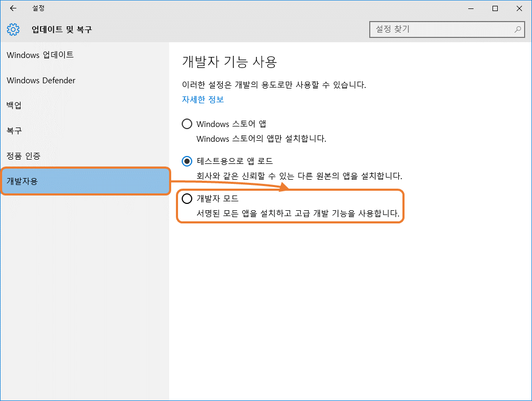Enable 개발자 모드 radio button

(x=187, y=199)
